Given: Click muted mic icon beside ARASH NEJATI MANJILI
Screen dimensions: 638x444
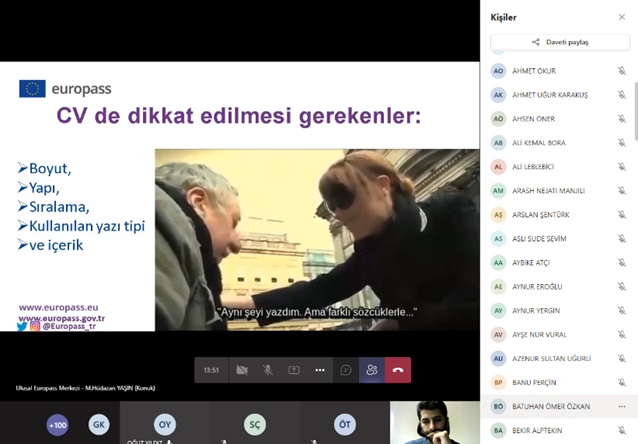Looking at the screenshot, I should pos(622,190).
